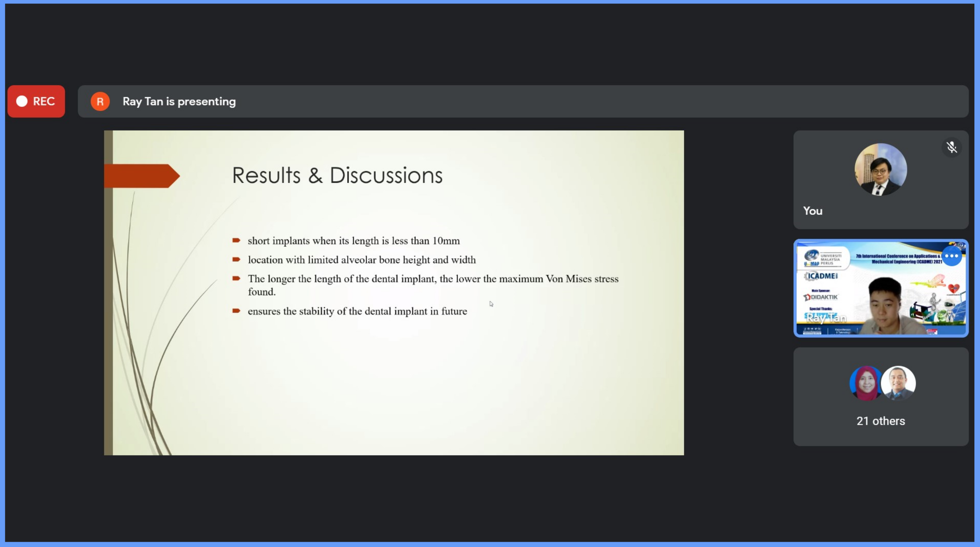Click the red bullet marker before 'ensures the stability'
Viewport: 980px width, 547px height.
pyautogui.click(x=236, y=311)
